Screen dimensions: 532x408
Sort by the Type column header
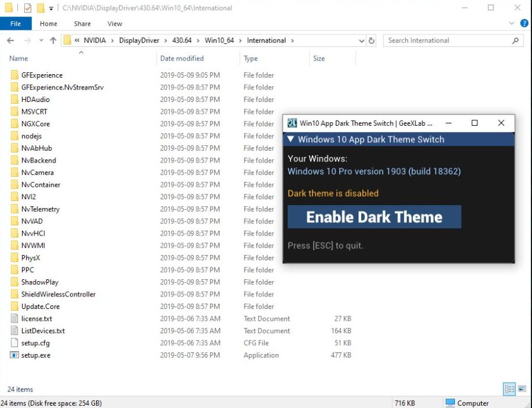click(251, 58)
